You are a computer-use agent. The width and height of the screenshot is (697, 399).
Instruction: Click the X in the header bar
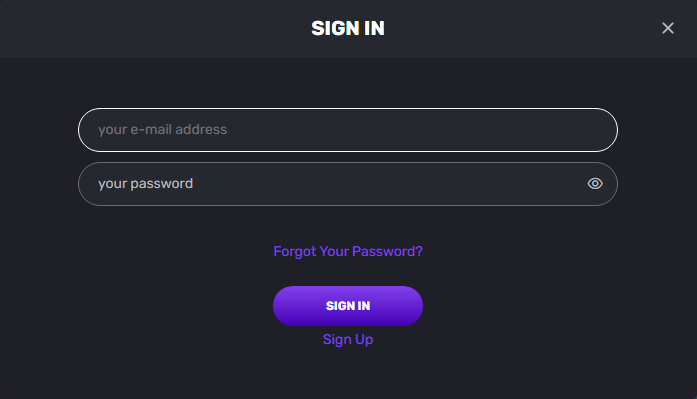coord(668,28)
